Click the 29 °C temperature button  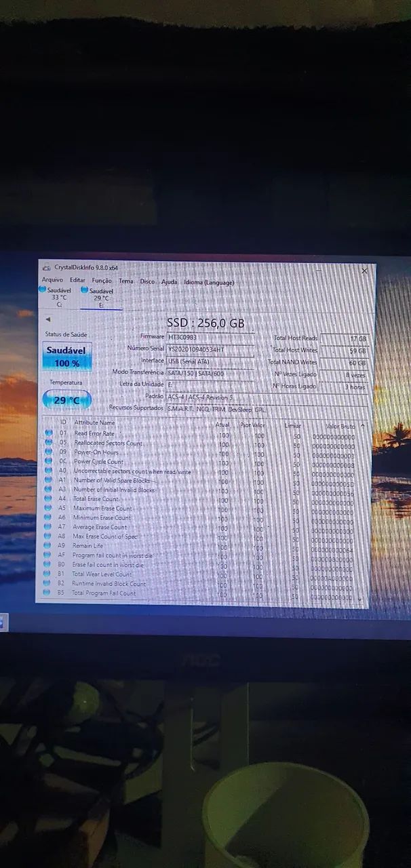tap(66, 400)
